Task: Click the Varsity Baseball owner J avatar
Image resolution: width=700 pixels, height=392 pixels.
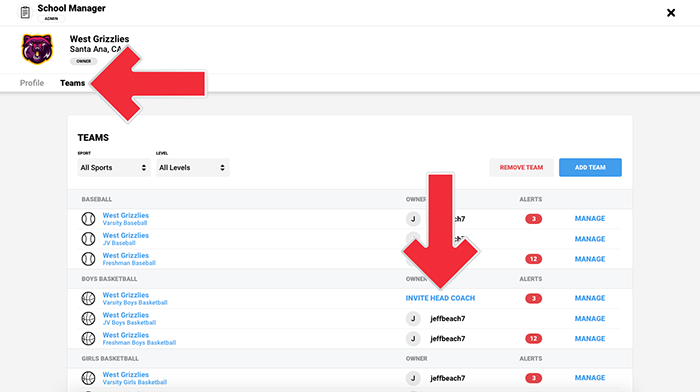Action: point(413,219)
